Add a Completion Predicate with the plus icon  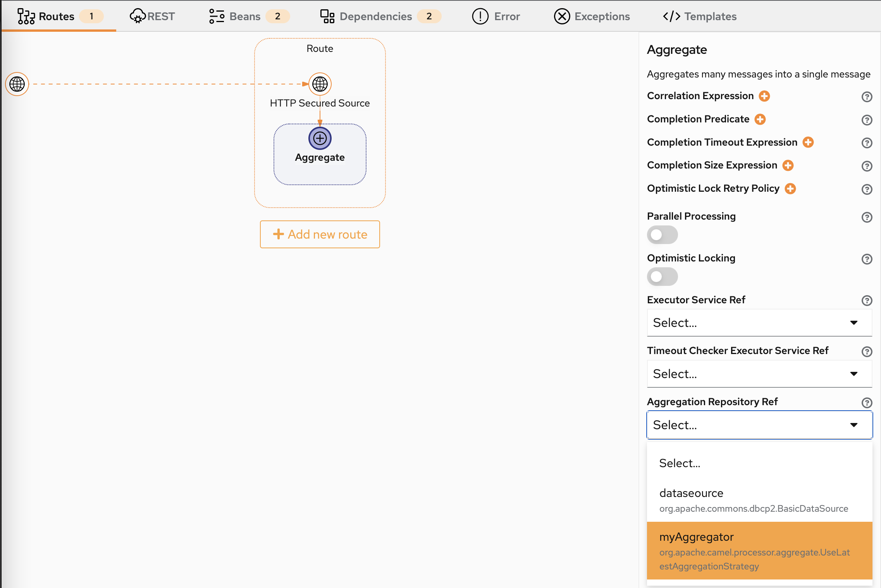760,119
